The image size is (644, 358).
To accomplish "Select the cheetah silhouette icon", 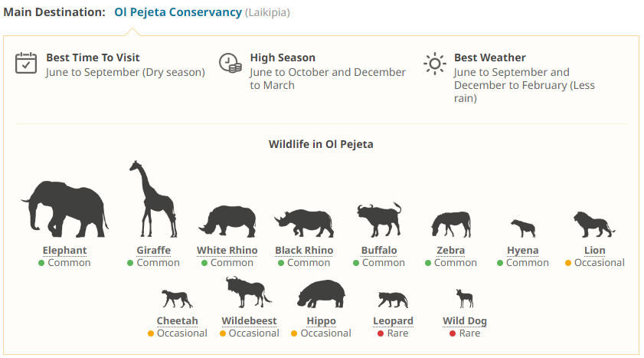I will click(x=177, y=298).
